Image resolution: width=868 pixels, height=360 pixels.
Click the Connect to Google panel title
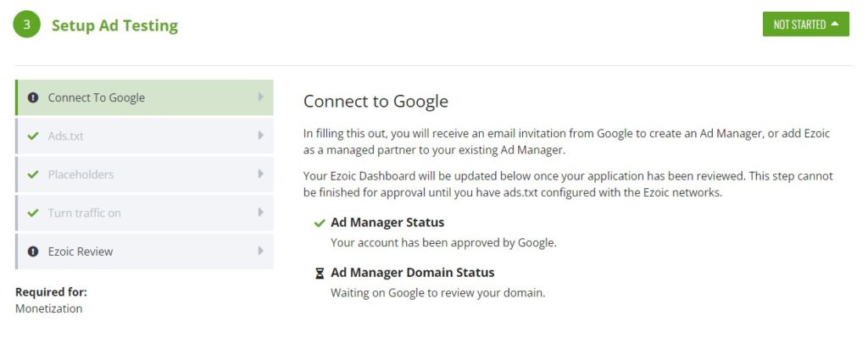coord(376,102)
